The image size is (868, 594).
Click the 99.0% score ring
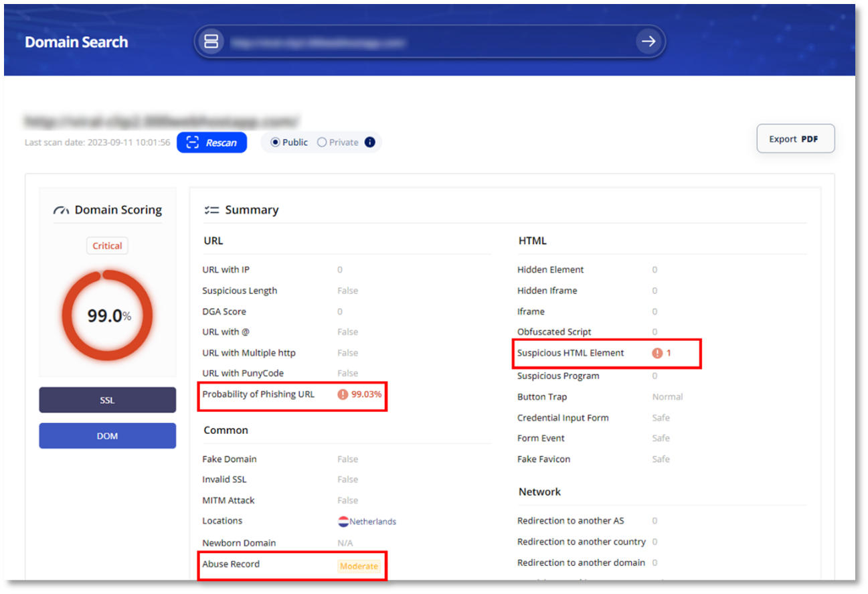(107, 315)
